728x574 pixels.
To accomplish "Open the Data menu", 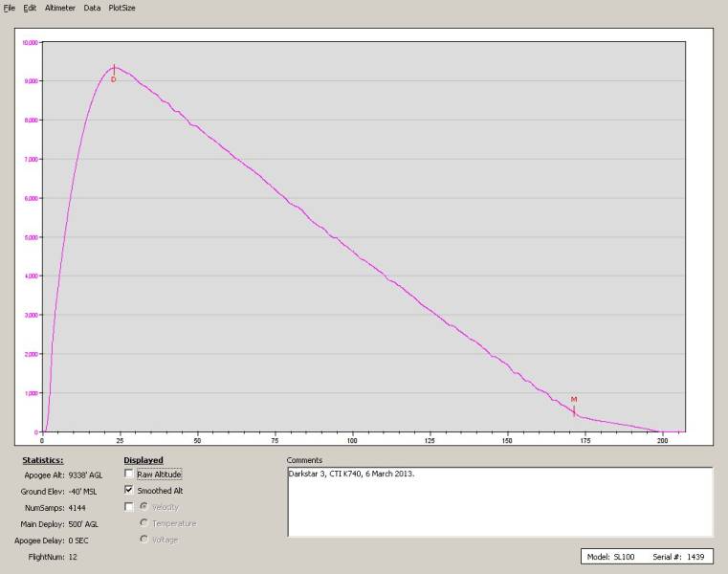I will point(92,7).
